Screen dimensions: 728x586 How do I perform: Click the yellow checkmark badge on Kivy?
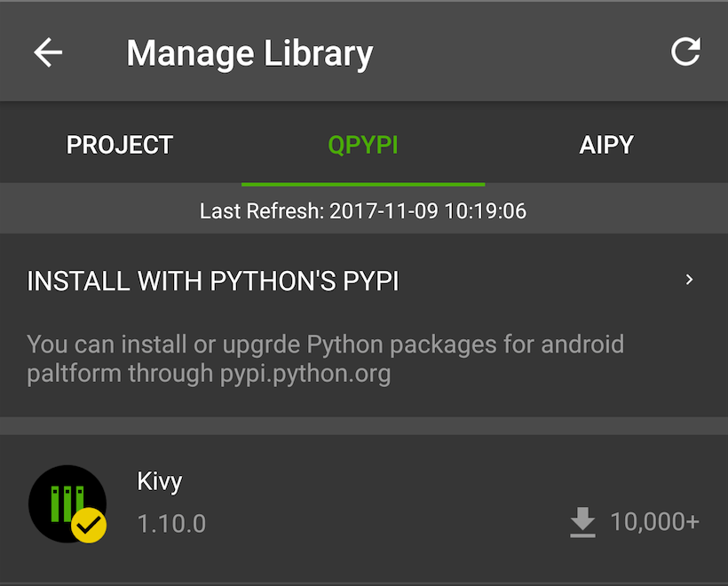pyautogui.click(x=89, y=527)
